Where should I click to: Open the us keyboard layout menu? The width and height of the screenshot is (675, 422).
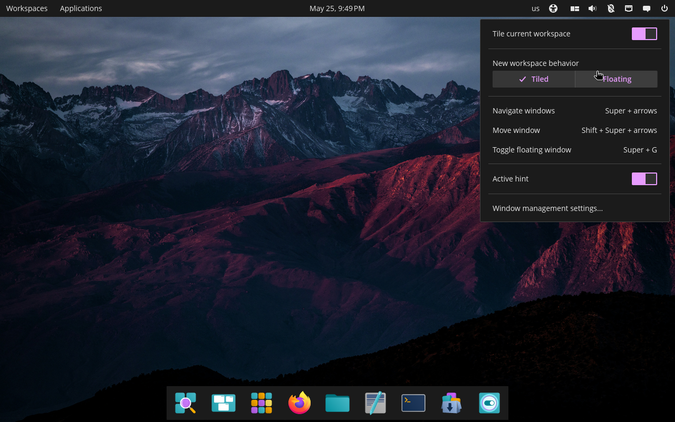535,8
